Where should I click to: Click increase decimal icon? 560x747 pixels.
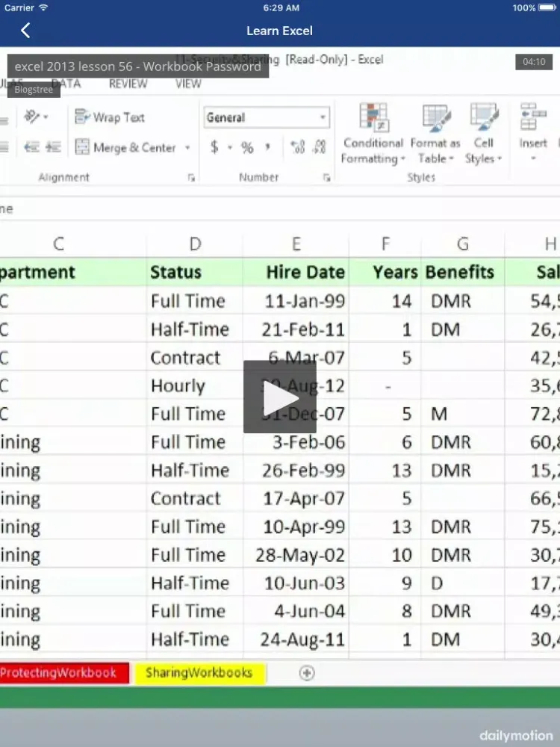(298, 147)
